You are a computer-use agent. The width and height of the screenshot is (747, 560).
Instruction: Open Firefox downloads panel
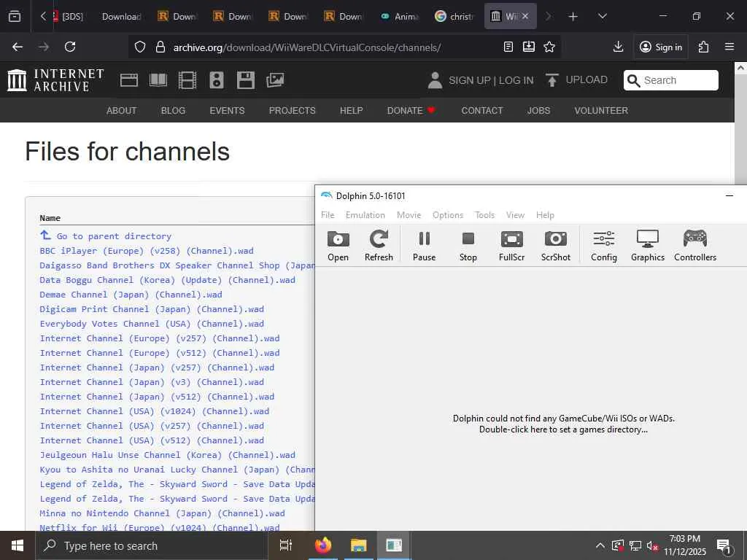(618, 47)
